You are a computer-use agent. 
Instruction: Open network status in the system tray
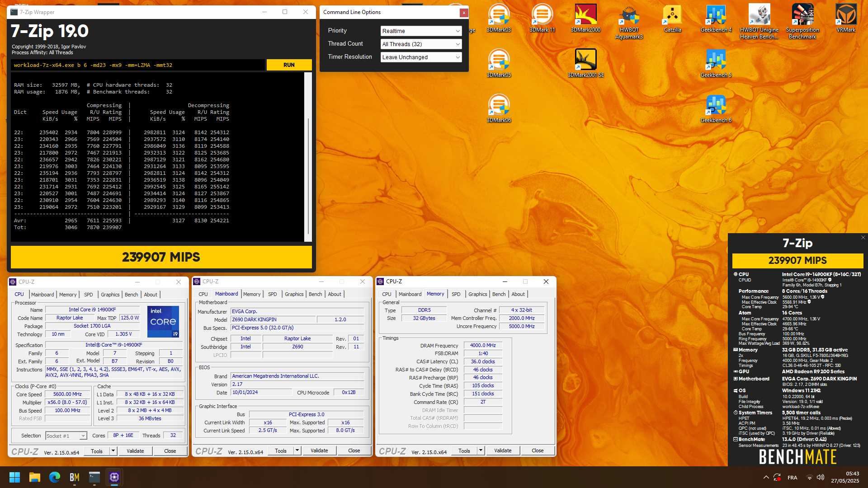point(809,478)
